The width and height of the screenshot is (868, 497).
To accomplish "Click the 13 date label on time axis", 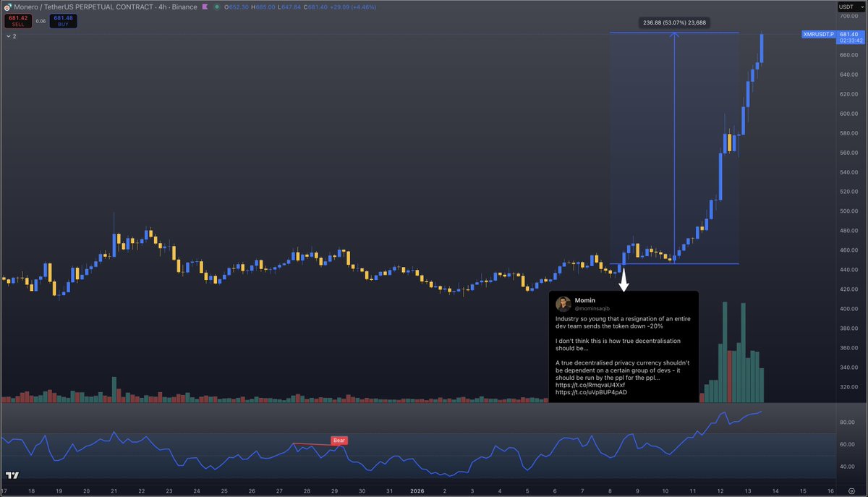I will tap(747, 491).
